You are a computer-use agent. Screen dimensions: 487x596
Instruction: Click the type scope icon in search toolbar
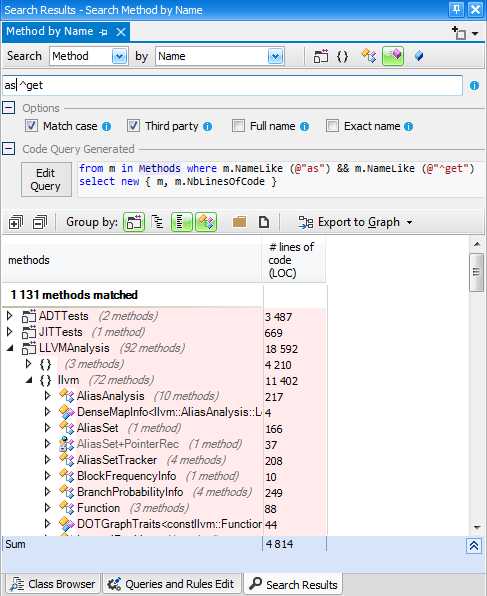(369, 56)
